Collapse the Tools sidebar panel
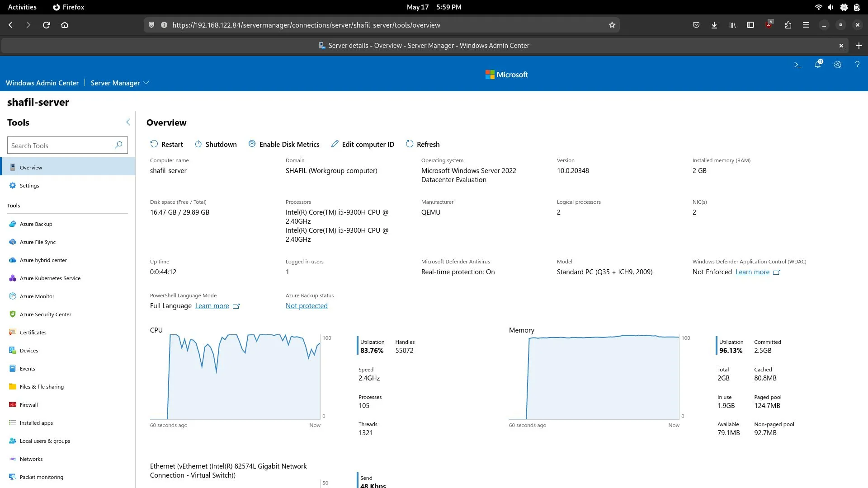 128,122
